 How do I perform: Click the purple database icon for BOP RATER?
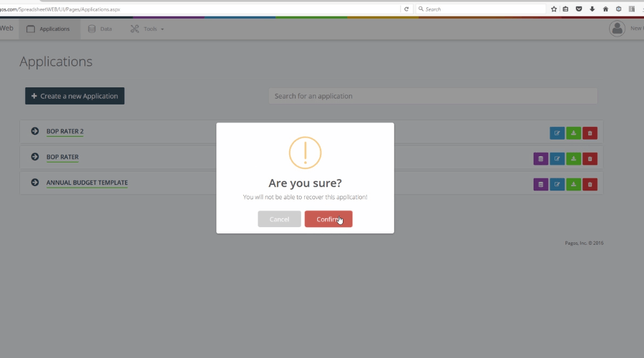[540, 159]
